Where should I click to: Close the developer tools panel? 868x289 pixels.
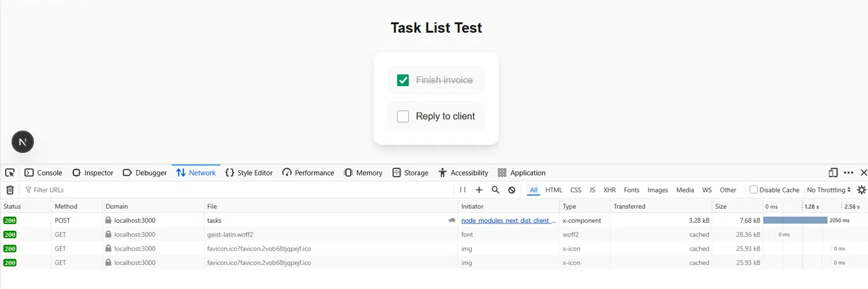[x=864, y=173]
